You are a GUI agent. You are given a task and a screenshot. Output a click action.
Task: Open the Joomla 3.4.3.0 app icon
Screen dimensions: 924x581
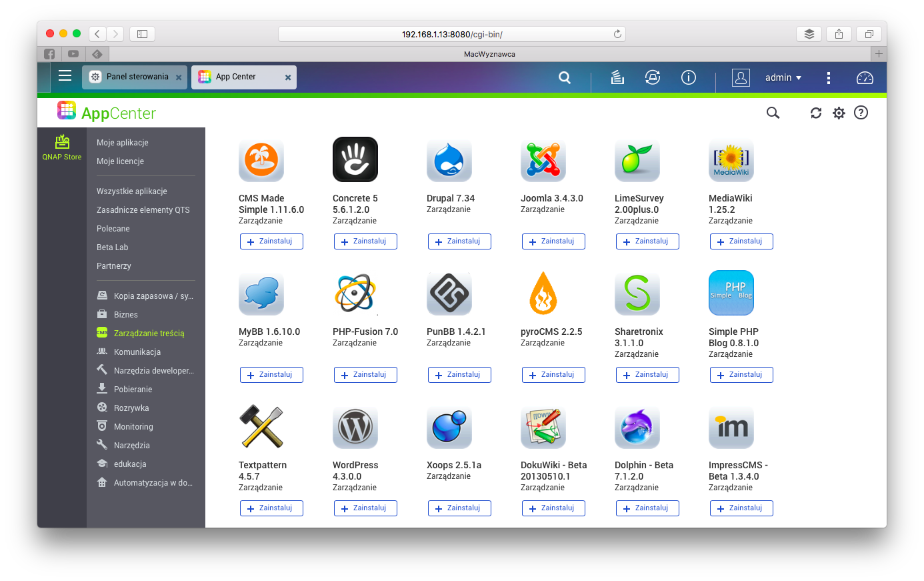(543, 159)
